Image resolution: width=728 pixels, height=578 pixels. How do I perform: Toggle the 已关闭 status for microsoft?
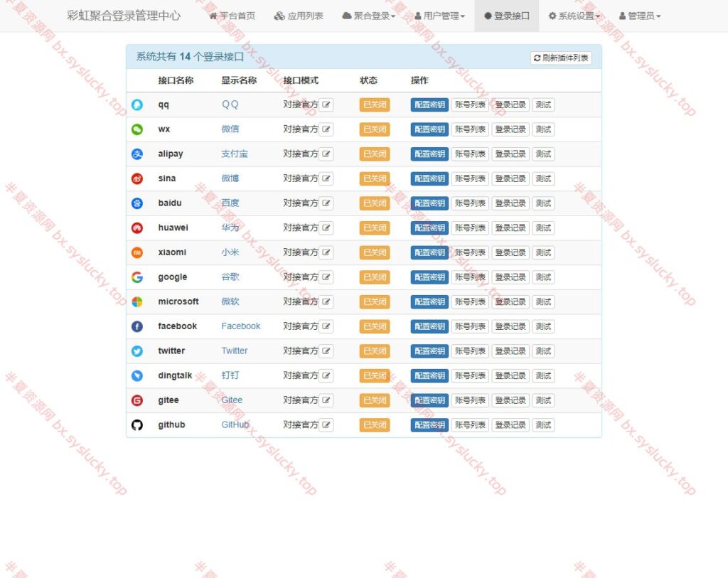[375, 301]
